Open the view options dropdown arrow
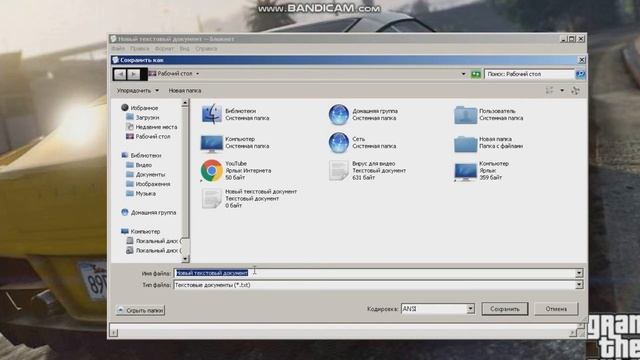This screenshot has height=360, width=640. (x=562, y=91)
